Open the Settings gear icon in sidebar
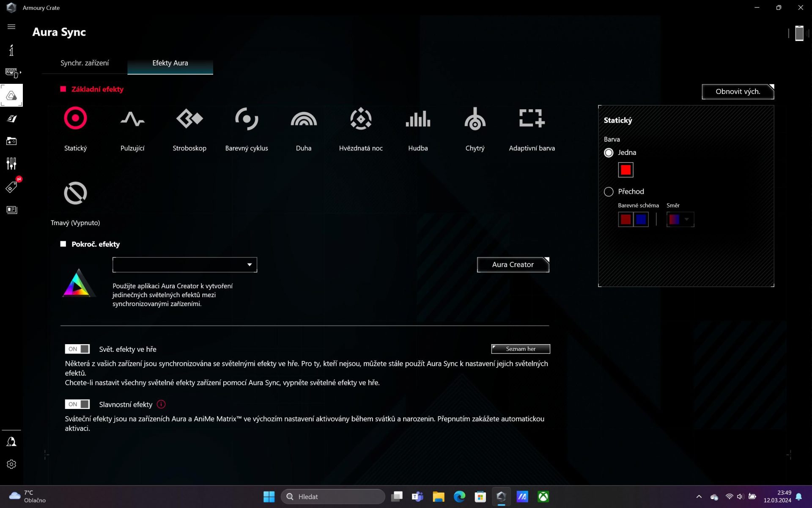 point(11,464)
